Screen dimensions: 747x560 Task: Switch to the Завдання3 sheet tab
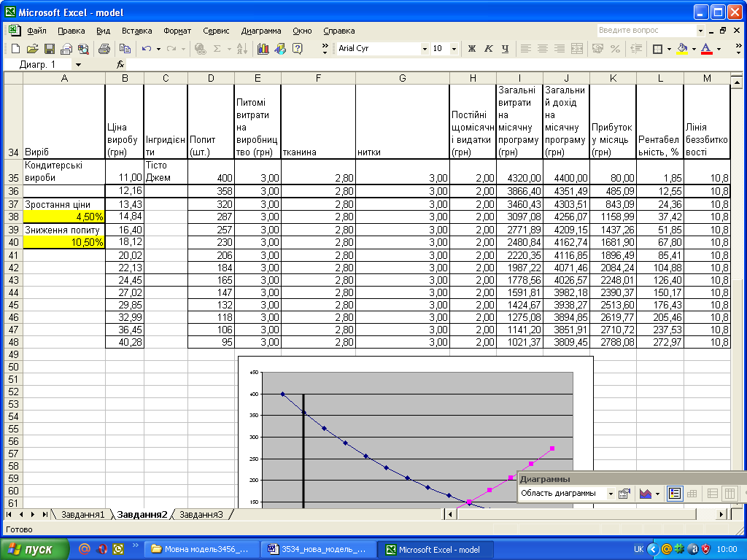201,514
